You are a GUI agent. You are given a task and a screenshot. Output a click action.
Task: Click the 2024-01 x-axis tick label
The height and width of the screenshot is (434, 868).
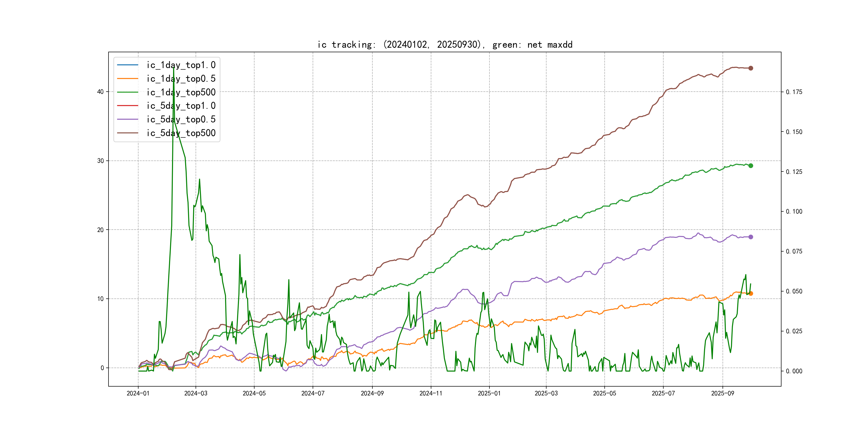(138, 393)
